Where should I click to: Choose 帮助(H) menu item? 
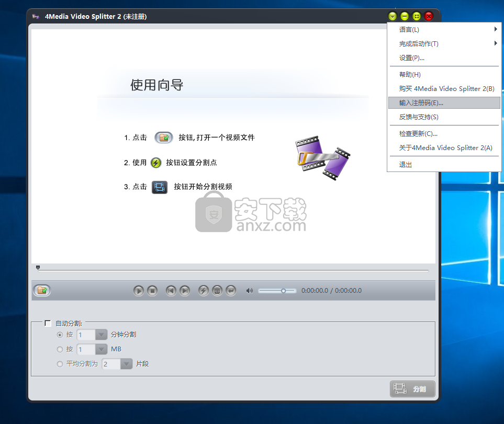point(444,74)
